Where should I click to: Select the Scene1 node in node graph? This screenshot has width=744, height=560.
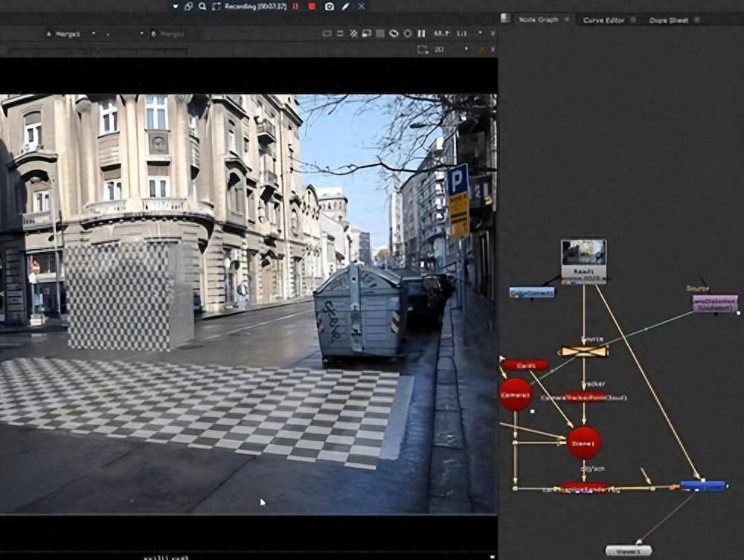pos(583,443)
